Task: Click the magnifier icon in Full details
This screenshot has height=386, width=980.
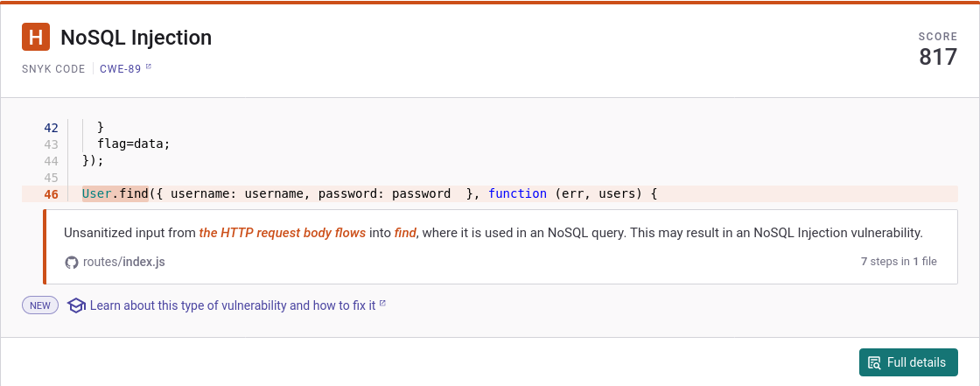Action: click(x=874, y=362)
